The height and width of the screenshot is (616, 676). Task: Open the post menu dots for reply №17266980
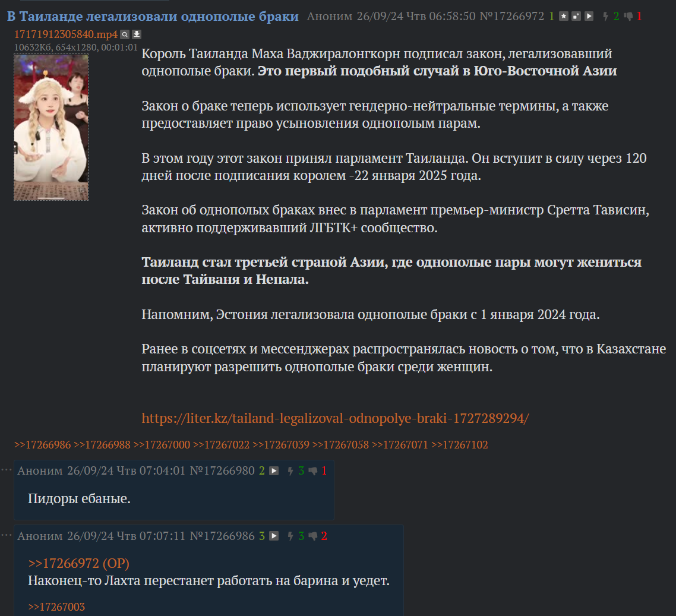click(6, 469)
